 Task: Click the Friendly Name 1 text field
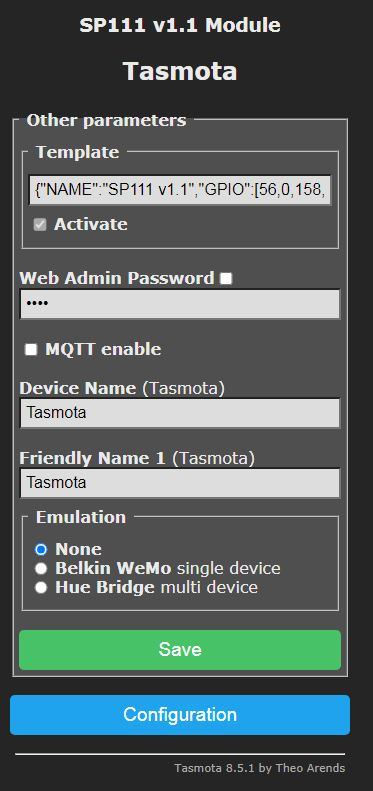180,483
